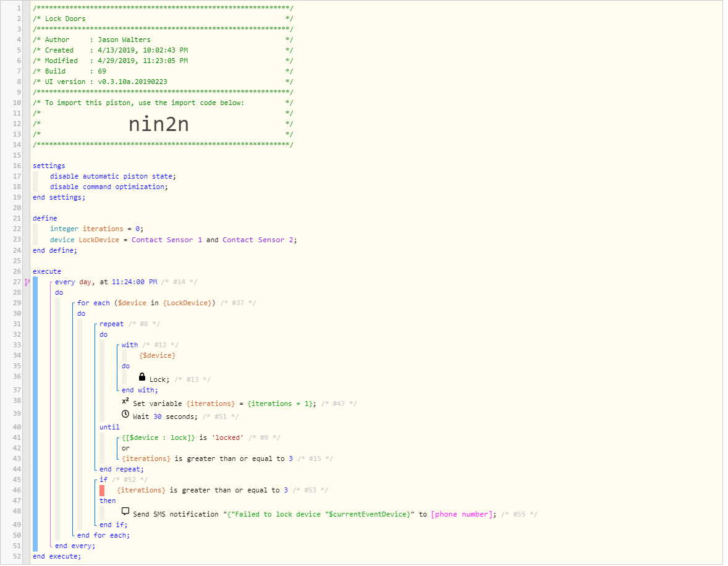Click condition '{[$device : lock]} is locked'
This screenshot has width=728, height=566.
coord(183,438)
